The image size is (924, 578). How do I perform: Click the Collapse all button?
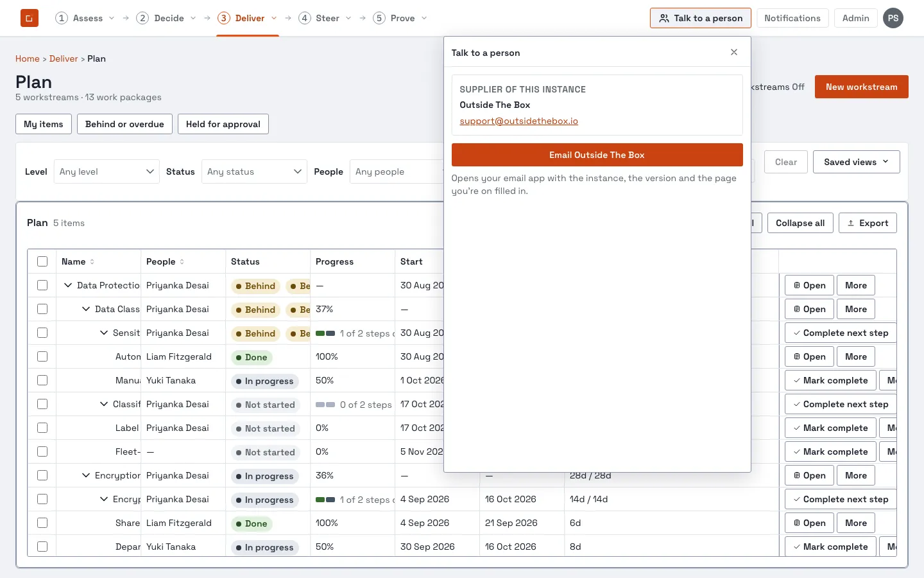pos(800,223)
